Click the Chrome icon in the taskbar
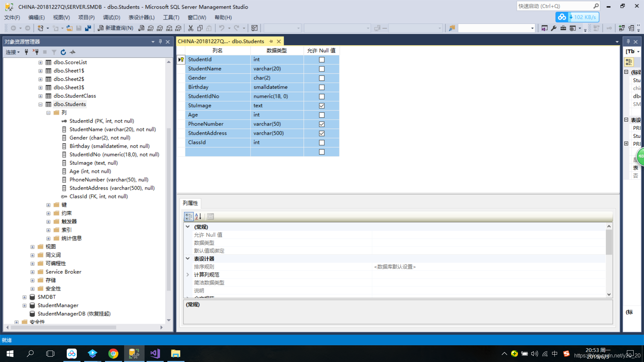This screenshot has height=362, width=644. (x=113, y=354)
